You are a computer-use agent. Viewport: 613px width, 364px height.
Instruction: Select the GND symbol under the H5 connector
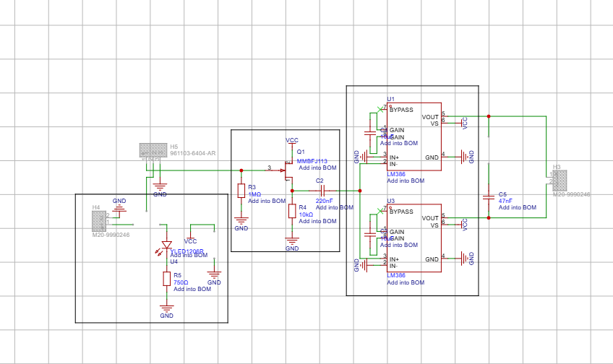(x=160, y=190)
